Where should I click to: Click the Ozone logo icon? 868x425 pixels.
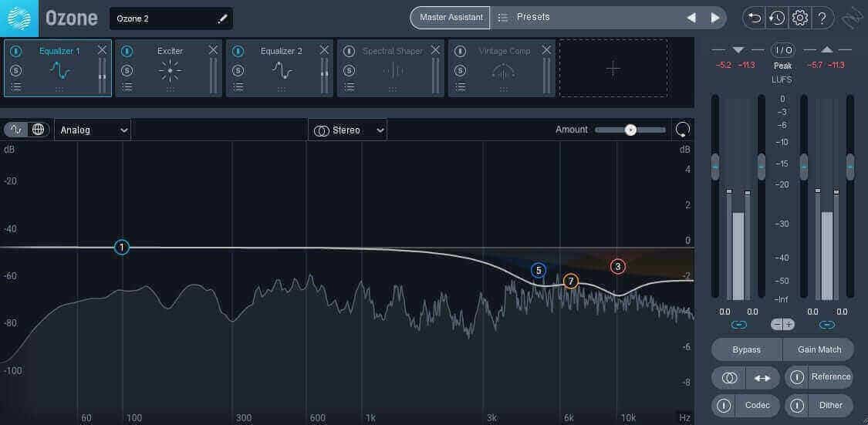tap(19, 19)
